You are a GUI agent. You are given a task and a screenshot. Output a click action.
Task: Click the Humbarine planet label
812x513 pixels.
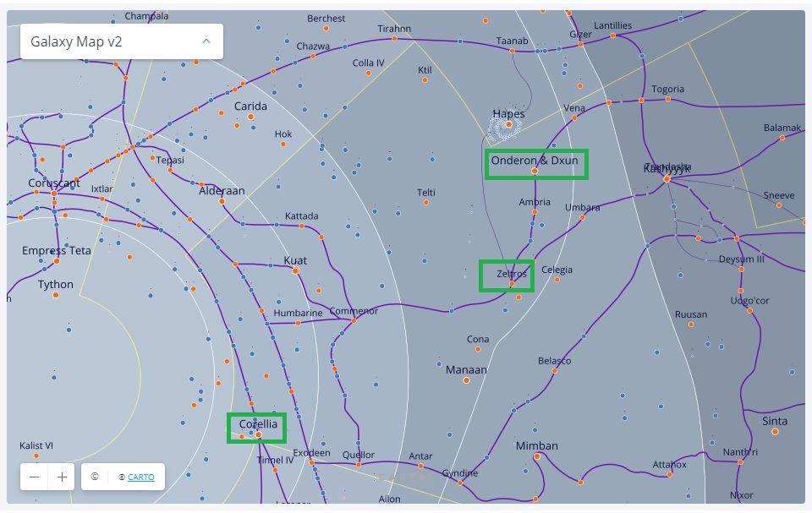click(298, 313)
